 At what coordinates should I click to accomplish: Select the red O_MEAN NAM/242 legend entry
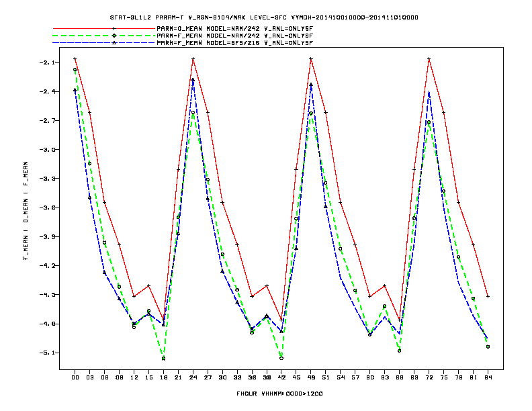(x=183, y=29)
